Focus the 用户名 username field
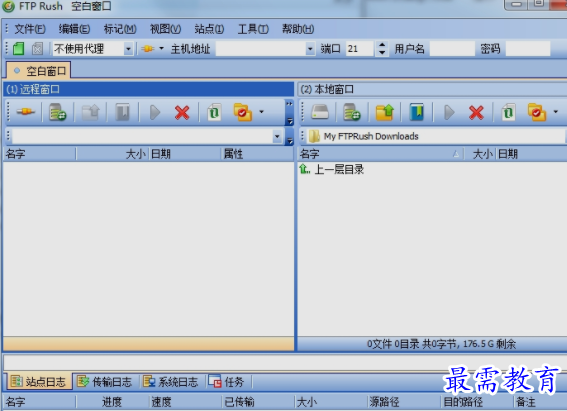Viewport: 567px width, 411px height. coord(452,48)
